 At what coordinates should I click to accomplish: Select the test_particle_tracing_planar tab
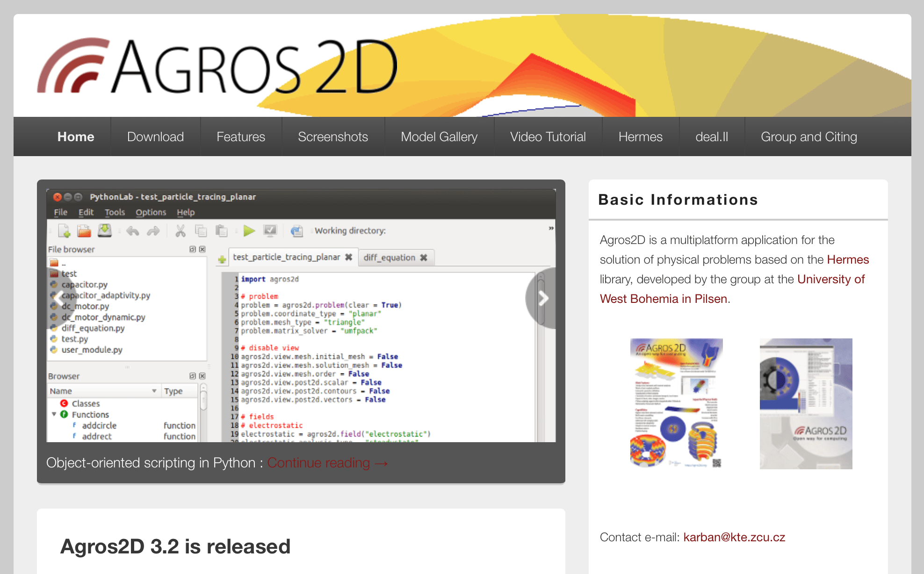286,257
